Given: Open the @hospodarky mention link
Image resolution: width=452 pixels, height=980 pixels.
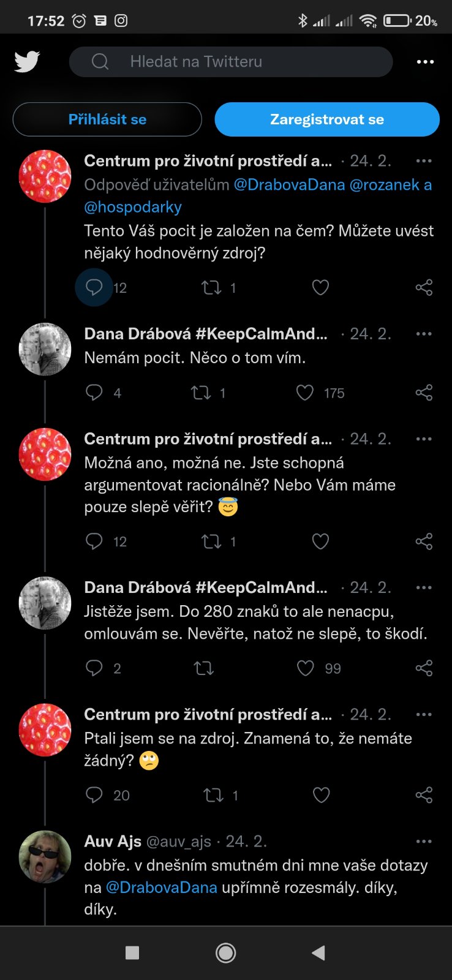Looking at the screenshot, I should pyautogui.click(x=133, y=207).
